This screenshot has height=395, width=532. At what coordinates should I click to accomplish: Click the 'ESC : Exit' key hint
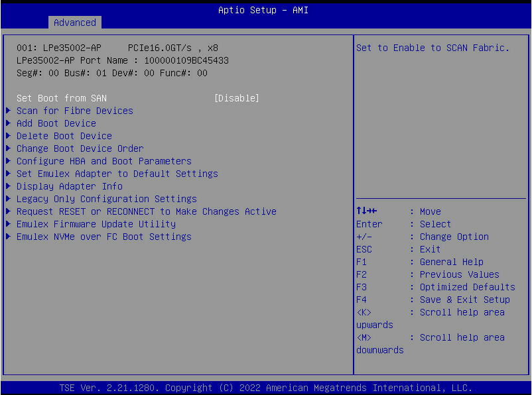click(398, 249)
